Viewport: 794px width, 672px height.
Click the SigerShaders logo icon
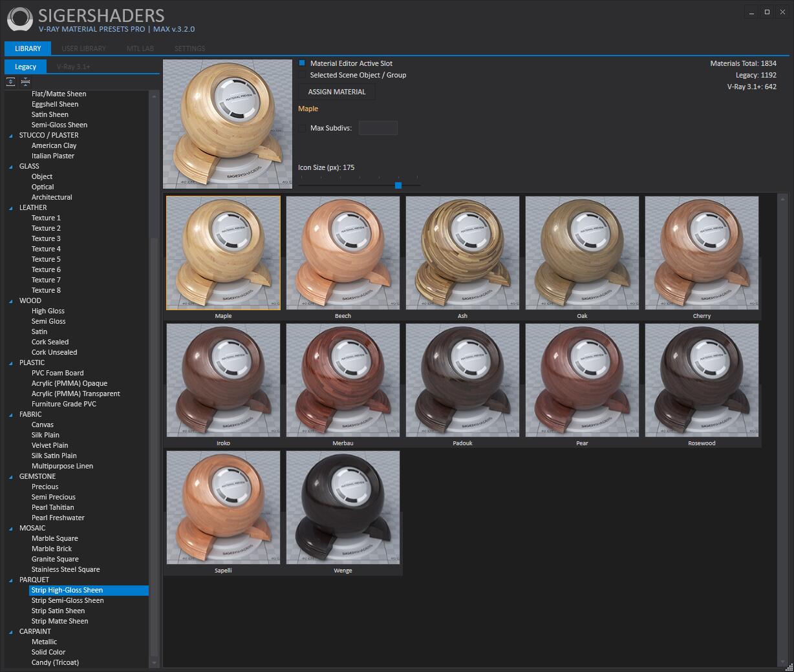(19, 19)
